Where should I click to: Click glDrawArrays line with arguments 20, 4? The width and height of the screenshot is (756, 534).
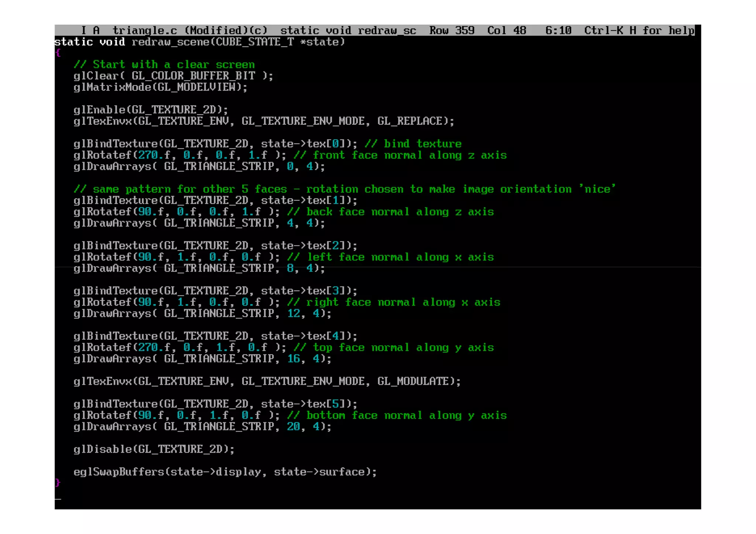point(203,427)
